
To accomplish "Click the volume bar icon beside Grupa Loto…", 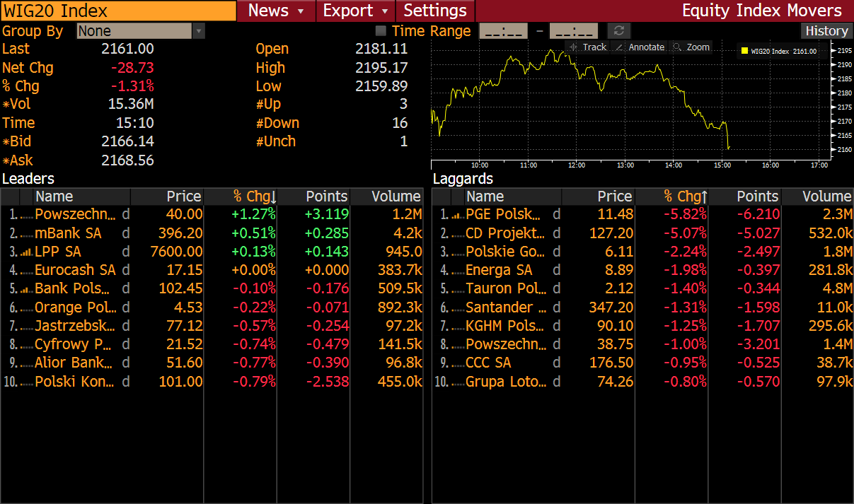I will click(x=458, y=382).
